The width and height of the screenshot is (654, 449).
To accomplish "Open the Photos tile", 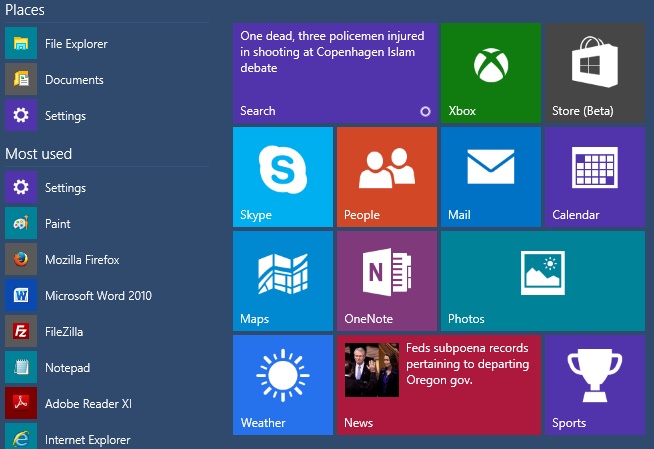I will pos(543,281).
